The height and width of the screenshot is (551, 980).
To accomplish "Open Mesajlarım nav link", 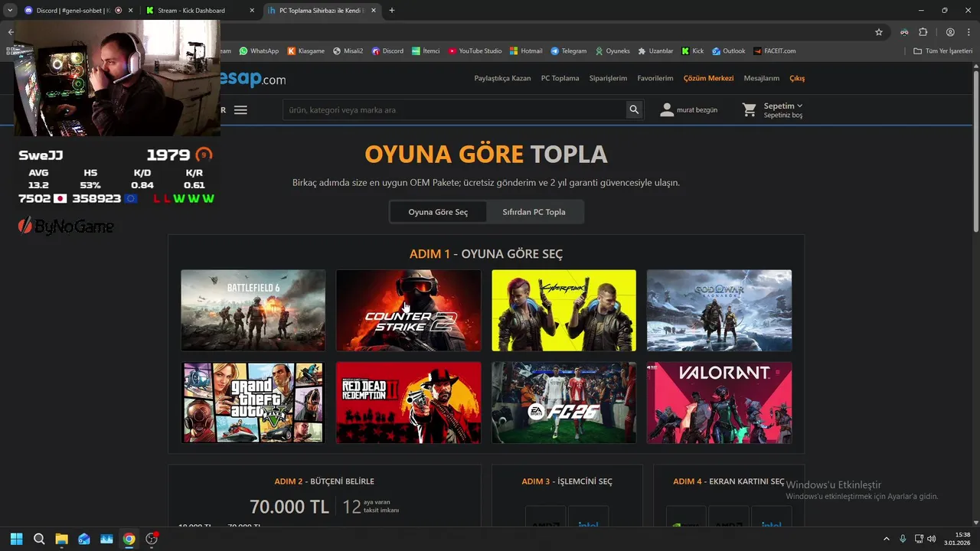I will click(761, 78).
